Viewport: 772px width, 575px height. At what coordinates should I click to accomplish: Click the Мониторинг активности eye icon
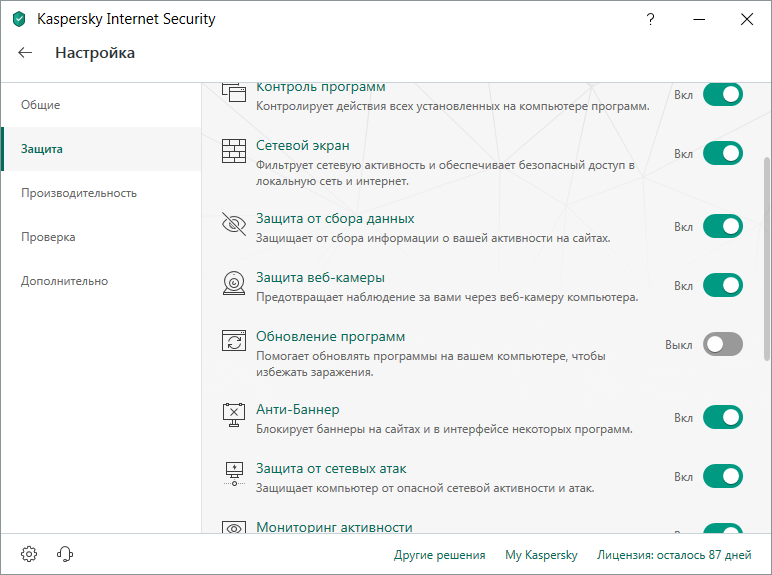point(234,528)
